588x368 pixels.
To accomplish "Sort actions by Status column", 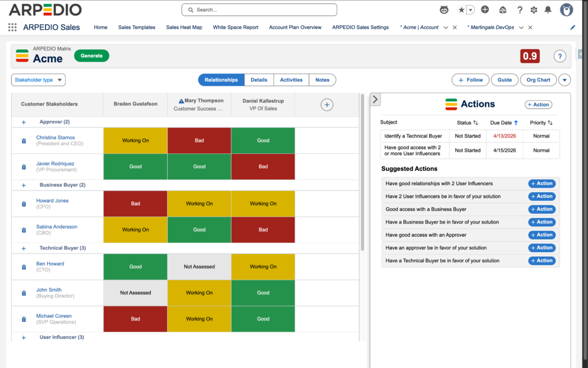I will pos(475,123).
